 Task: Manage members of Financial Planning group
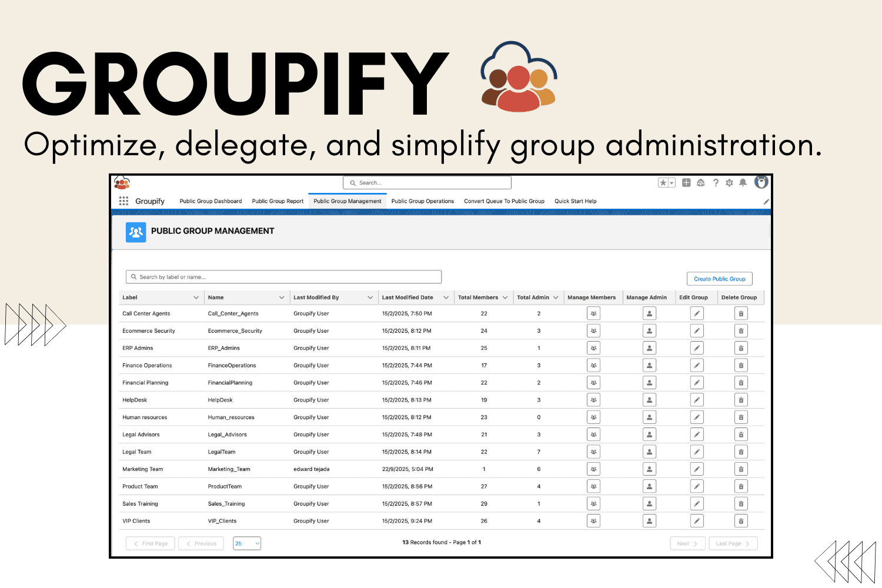pos(593,383)
